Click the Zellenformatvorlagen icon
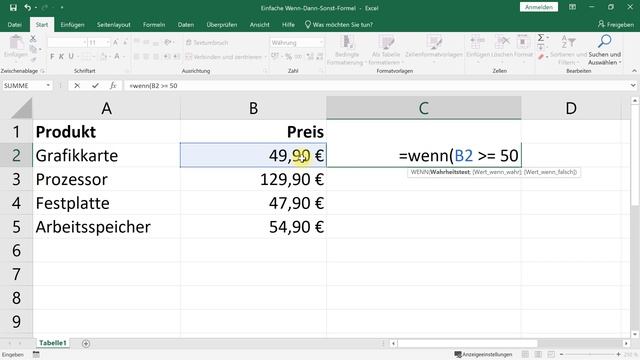This screenshot has height=360, width=640. 434,42
